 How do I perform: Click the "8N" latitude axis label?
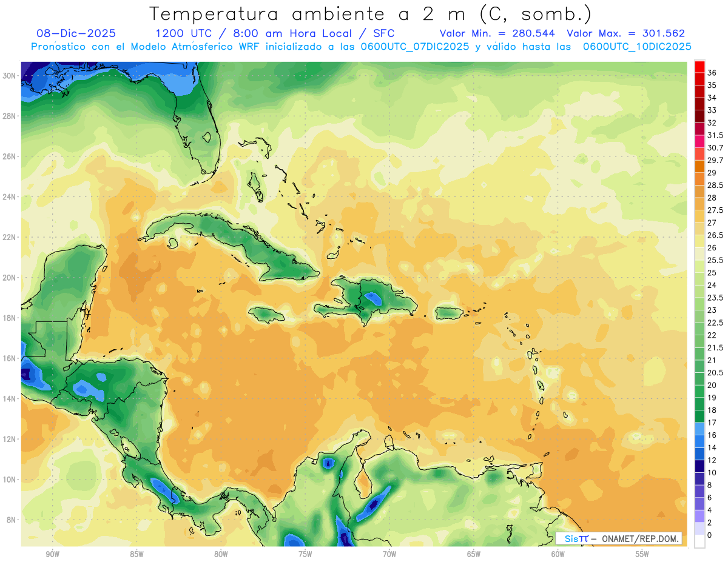click(x=12, y=520)
